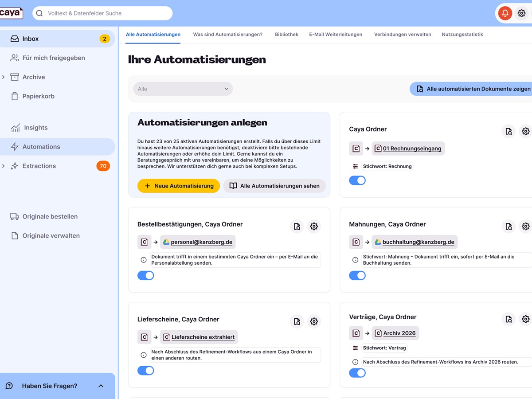The width and height of the screenshot is (532, 399).
Task: Open Lieferscheine extrahiert folder link
Action: 199,337
